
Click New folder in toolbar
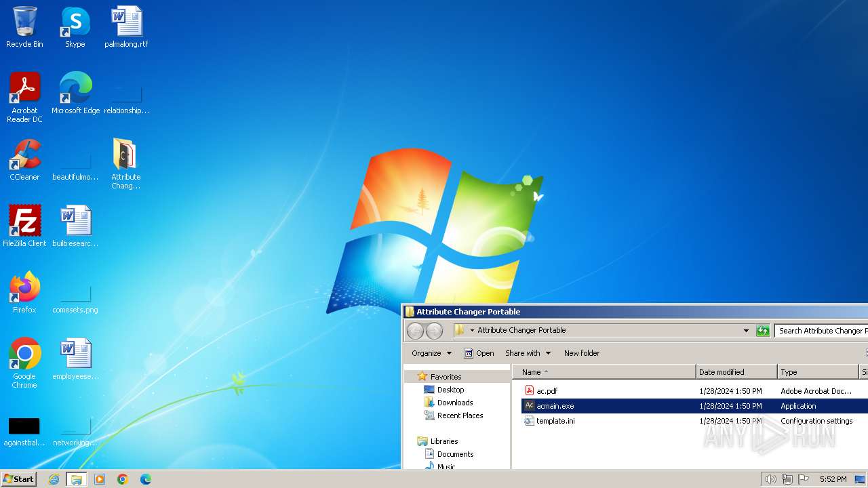pyautogui.click(x=582, y=353)
